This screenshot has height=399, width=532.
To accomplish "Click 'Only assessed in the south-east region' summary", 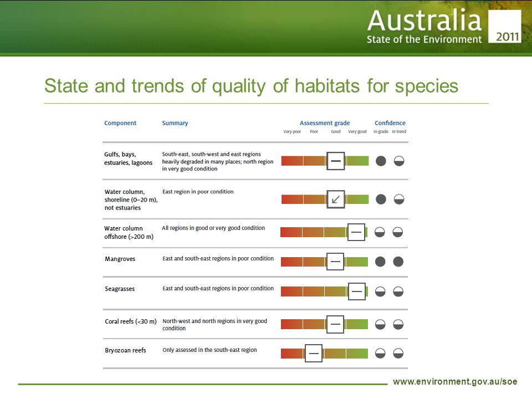I will click(x=209, y=350).
